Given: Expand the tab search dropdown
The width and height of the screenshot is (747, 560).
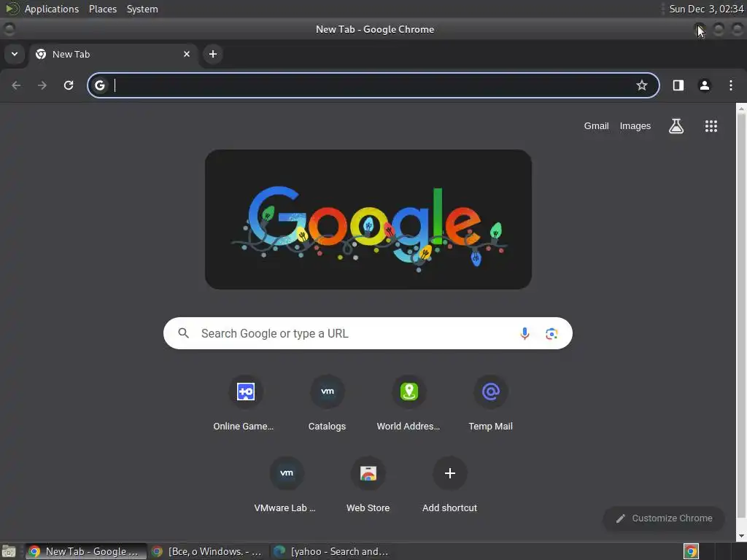Looking at the screenshot, I should click(15, 54).
